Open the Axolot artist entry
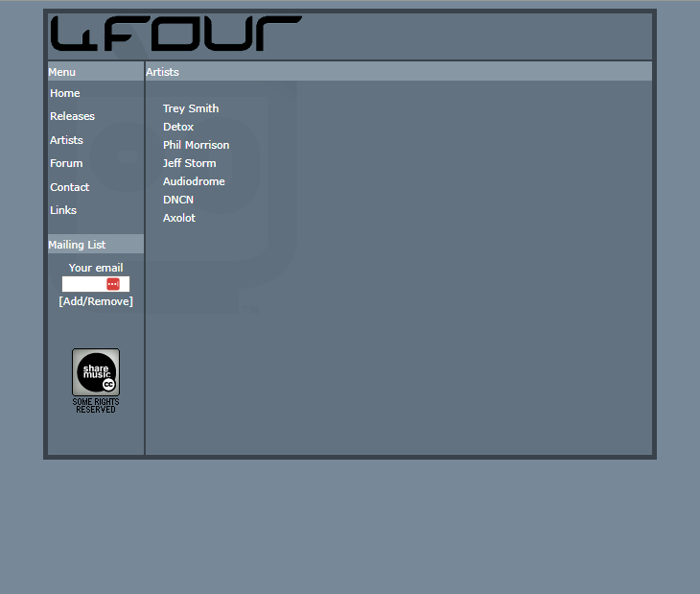The height and width of the screenshot is (594, 700). (179, 218)
